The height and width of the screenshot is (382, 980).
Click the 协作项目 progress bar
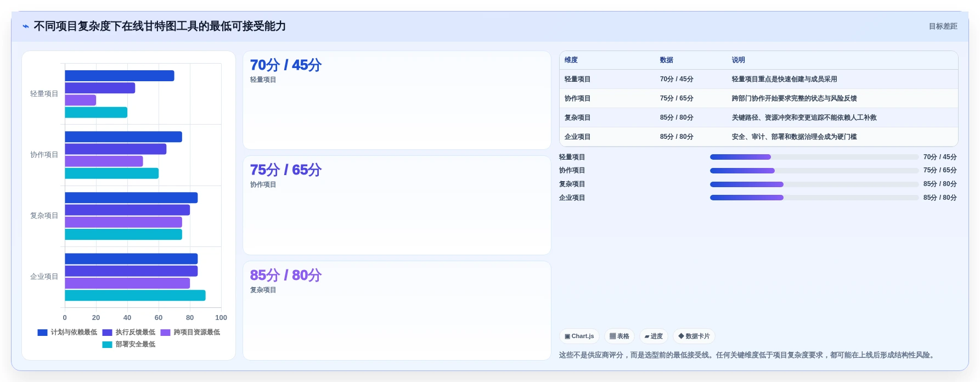coord(814,171)
